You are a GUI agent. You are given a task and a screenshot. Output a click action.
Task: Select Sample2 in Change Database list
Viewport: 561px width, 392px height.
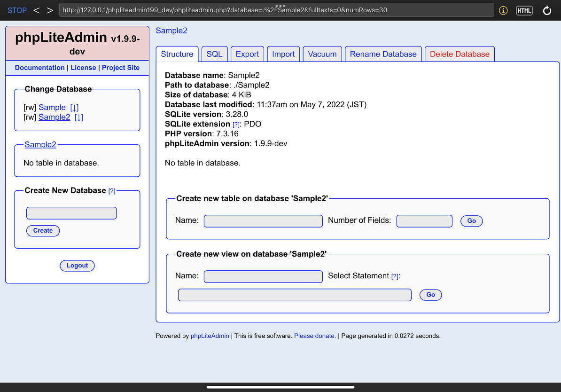tap(55, 117)
